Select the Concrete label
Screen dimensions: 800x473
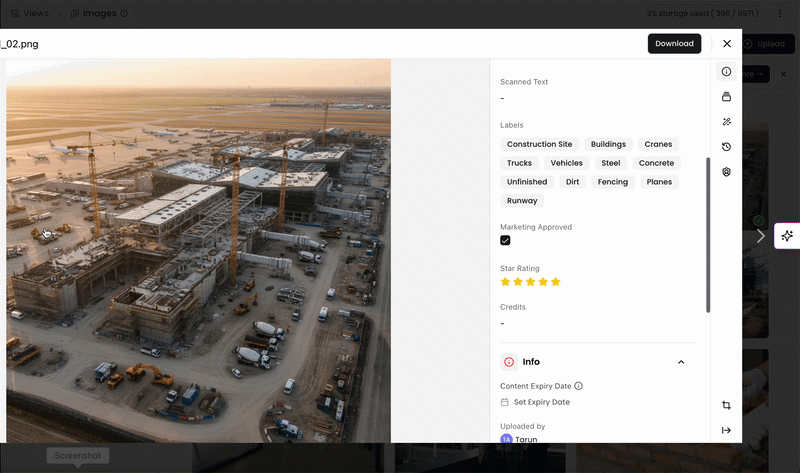656,163
